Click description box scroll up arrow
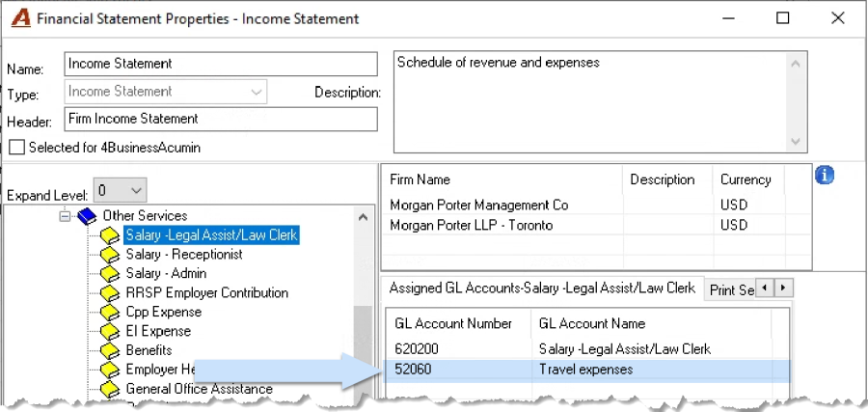This screenshot has width=868, height=412. pos(796,63)
